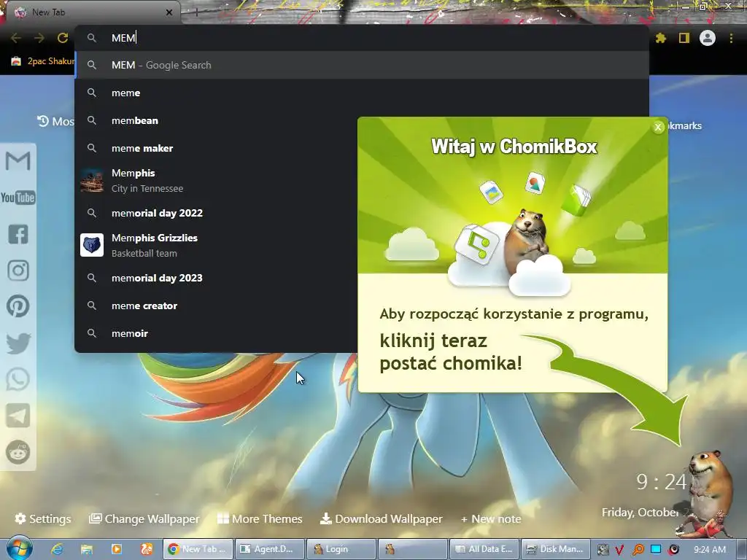Switch to Agent.D... taskbar window
Screen dimensions: 747x560
pos(269,549)
